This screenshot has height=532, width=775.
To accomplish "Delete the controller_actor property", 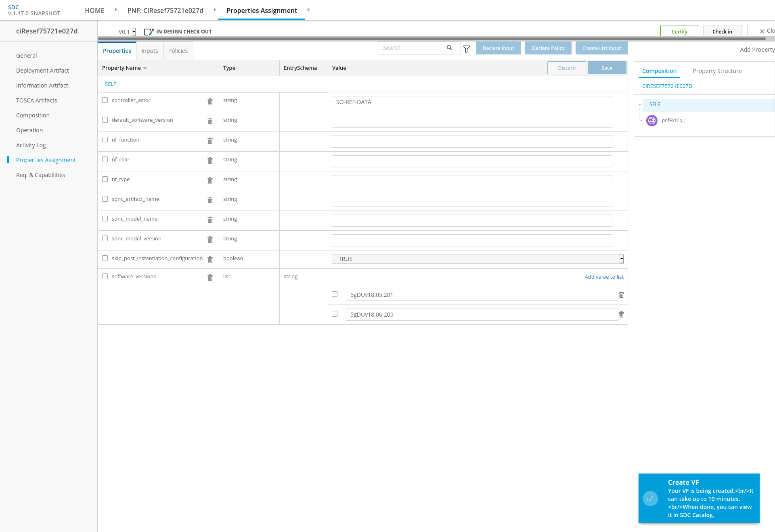I will pos(210,101).
